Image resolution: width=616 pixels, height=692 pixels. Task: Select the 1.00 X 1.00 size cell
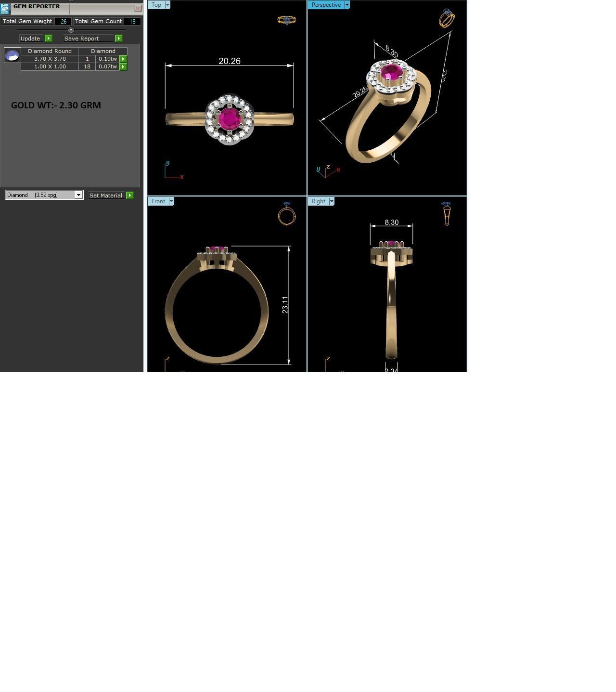point(50,66)
